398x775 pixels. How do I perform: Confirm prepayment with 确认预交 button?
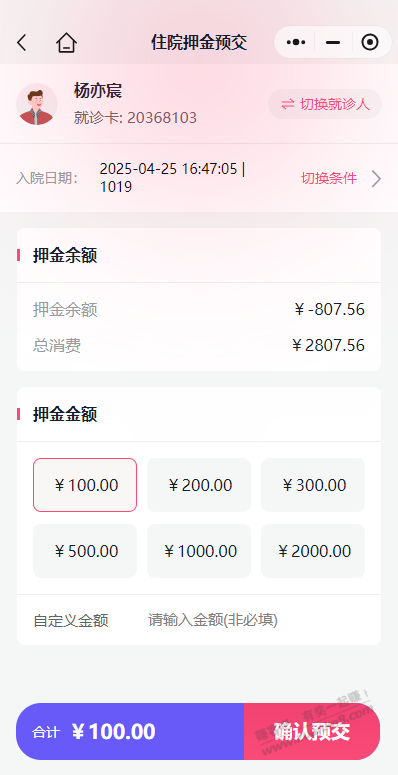pos(312,732)
